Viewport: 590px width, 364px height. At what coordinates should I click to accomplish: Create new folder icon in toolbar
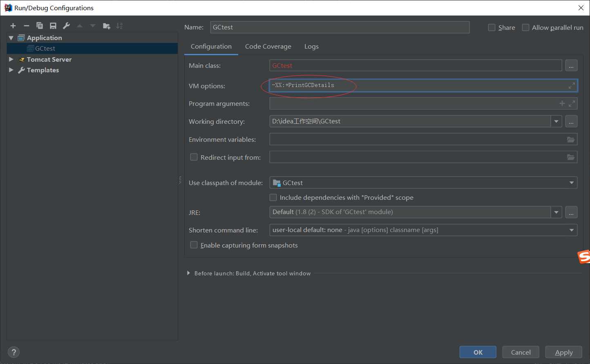[107, 26]
